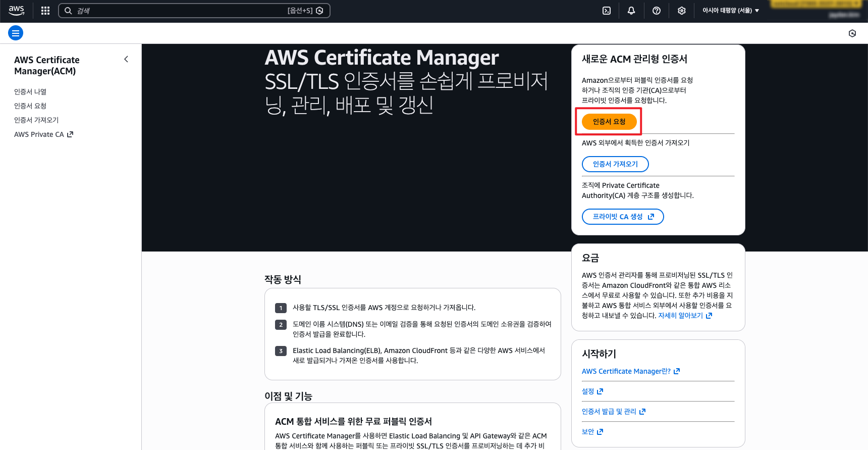Click the 인증서 가져오기 outlined button
Viewport: 868px width, 450px height.
(615, 164)
